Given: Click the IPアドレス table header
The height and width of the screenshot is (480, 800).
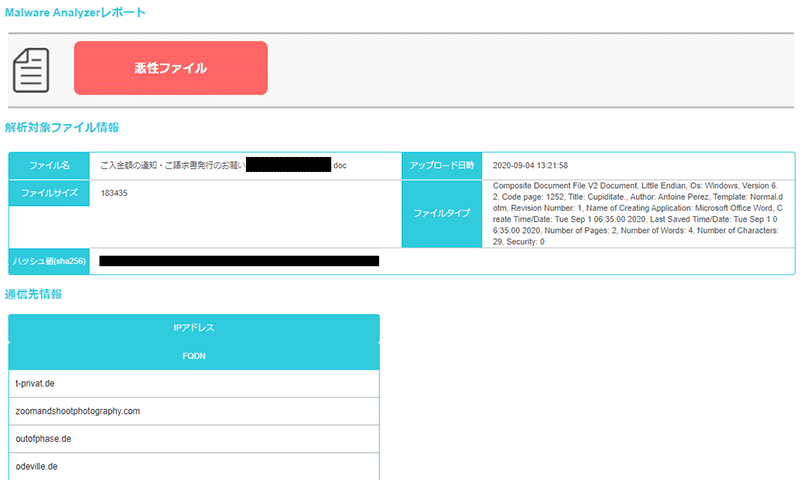Looking at the screenshot, I should point(194,328).
